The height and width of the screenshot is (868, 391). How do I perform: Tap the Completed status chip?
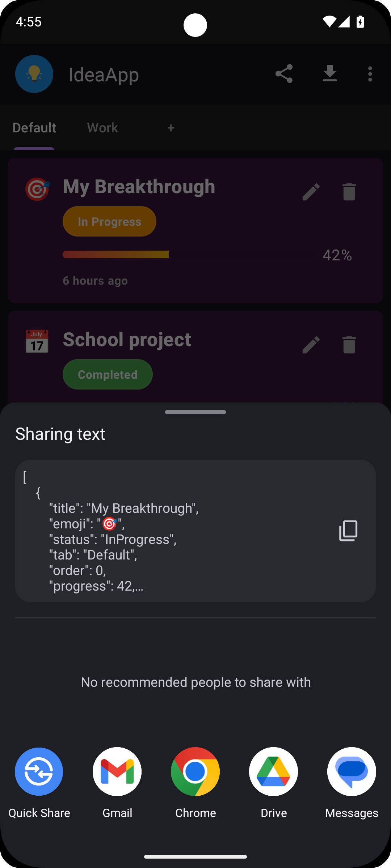click(x=108, y=374)
